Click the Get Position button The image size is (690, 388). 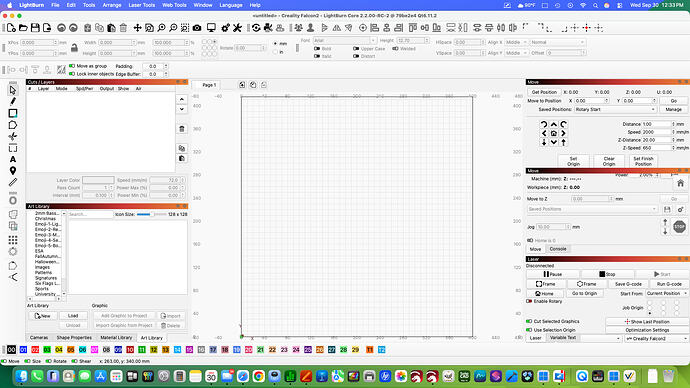[544, 92]
